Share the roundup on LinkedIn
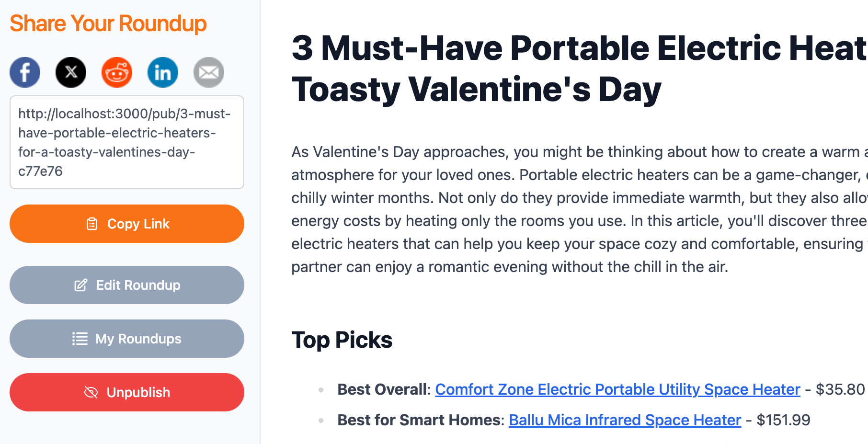Image resolution: width=868 pixels, height=444 pixels. pyautogui.click(x=162, y=72)
